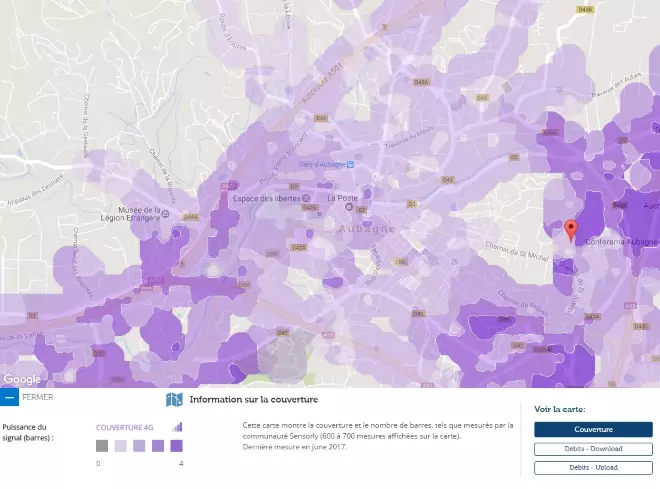The image size is (660, 489).
Task: Switch to Débits - Upload map
Action: coord(593,467)
